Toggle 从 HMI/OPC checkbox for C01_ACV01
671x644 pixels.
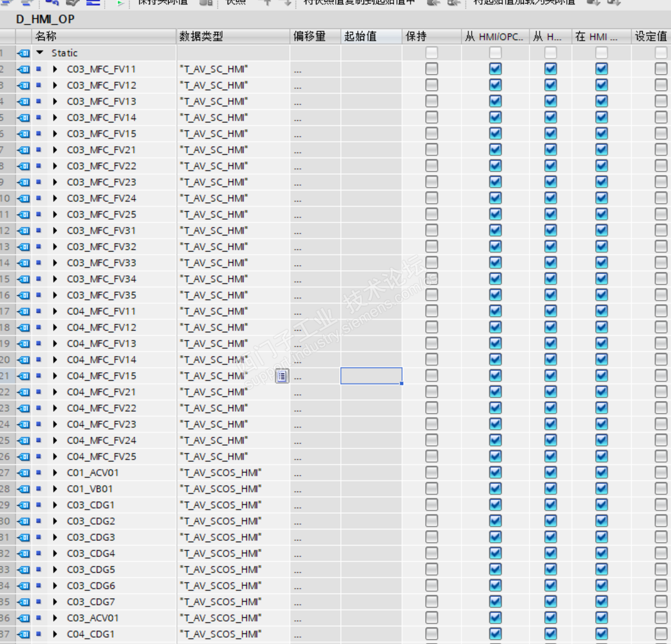click(x=495, y=472)
